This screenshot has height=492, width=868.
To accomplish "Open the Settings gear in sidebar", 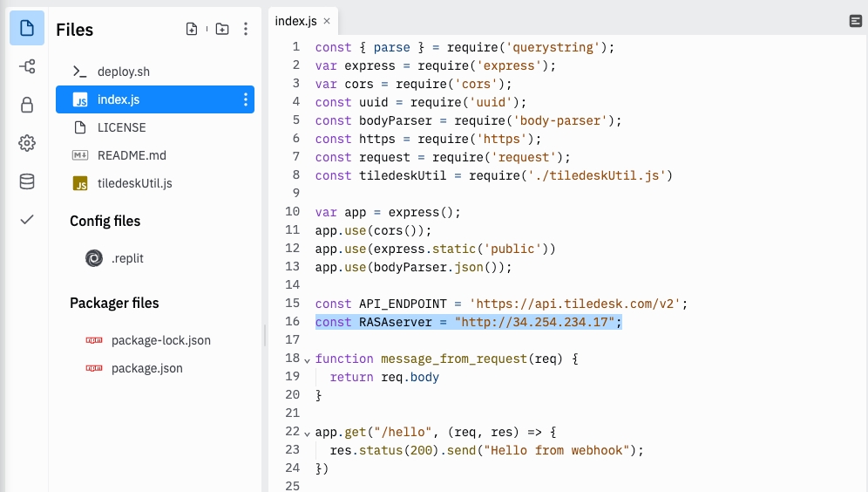I will coord(26,143).
